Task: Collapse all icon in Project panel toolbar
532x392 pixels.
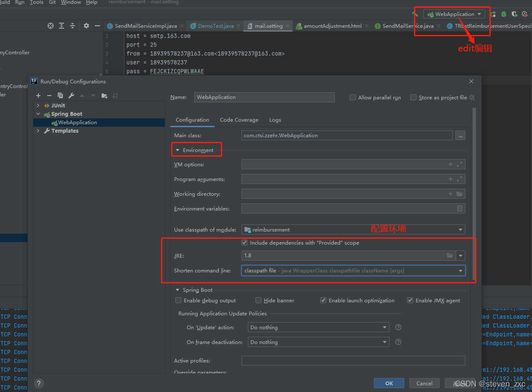Action: click(x=73, y=26)
